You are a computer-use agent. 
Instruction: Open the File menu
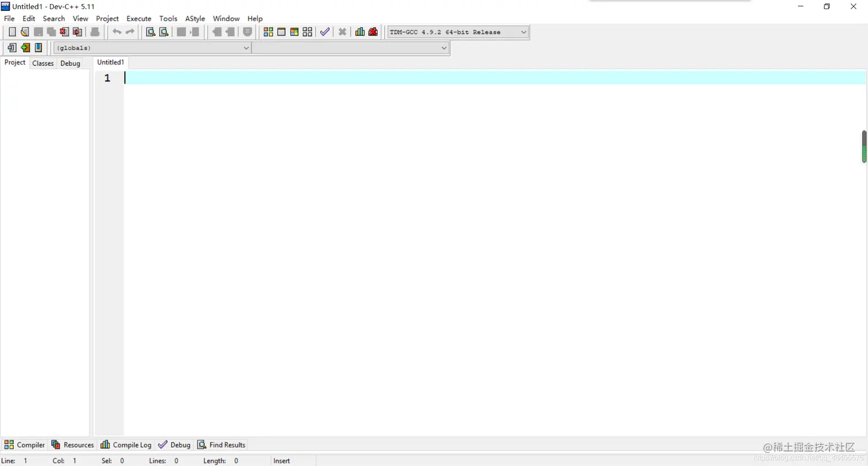click(x=9, y=18)
